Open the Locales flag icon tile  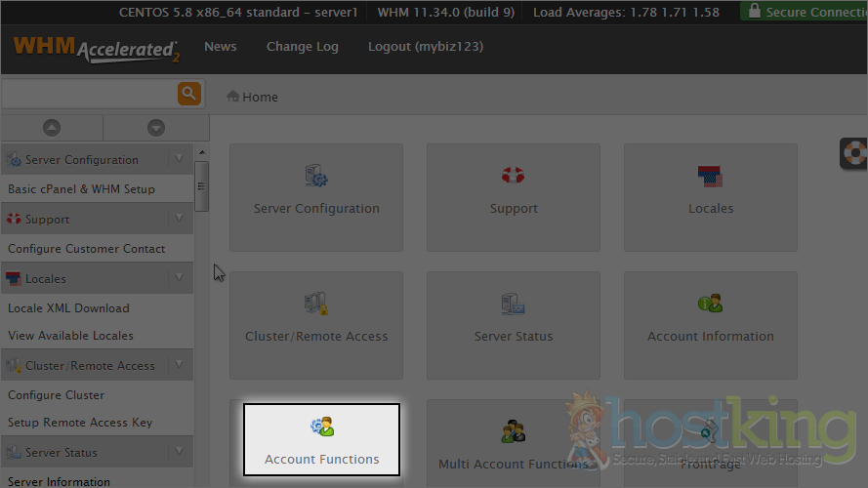pos(710,196)
